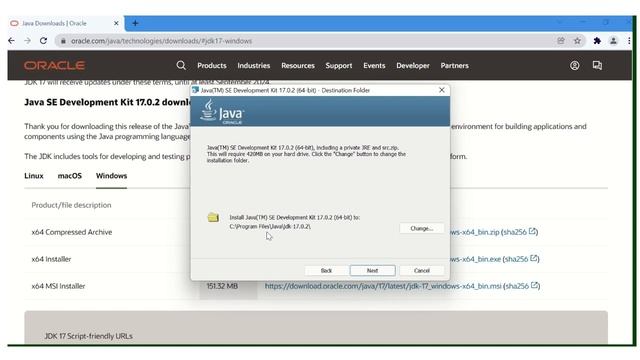Open the Resources menu
The width and height of the screenshot is (640, 360).
point(298,65)
